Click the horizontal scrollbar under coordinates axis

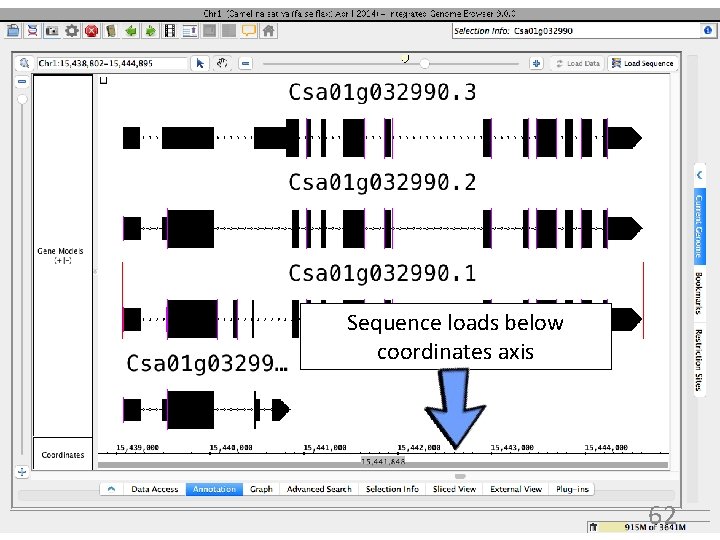(383, 465)
